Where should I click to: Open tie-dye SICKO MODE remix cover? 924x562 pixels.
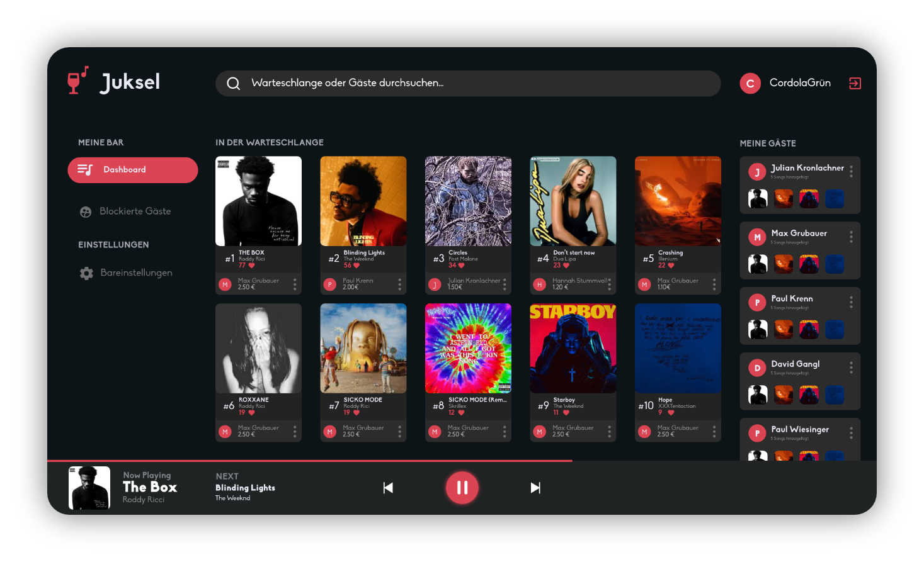click(468, 349)
